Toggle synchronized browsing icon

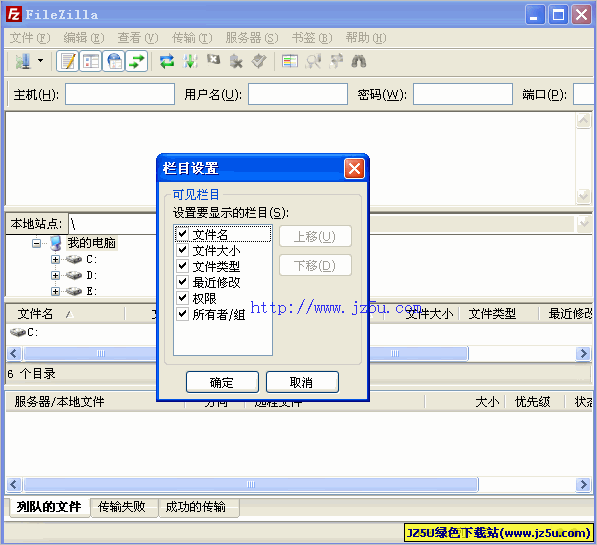coord(336,61)
